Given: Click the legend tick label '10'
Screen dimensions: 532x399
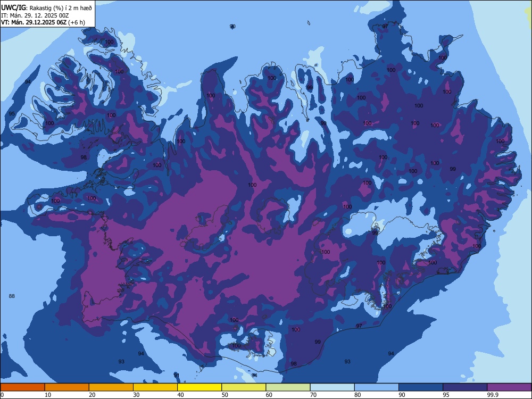Looking at the screenshot, I should pyautogui.click(x=48, y=395).
